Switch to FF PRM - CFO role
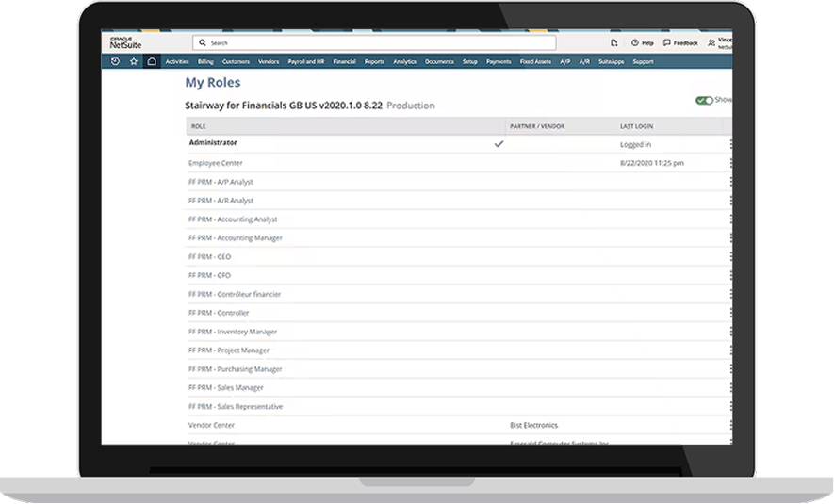The width and height of the screenshot is (834, 504). pyautogui.click(x=209, y=275)
